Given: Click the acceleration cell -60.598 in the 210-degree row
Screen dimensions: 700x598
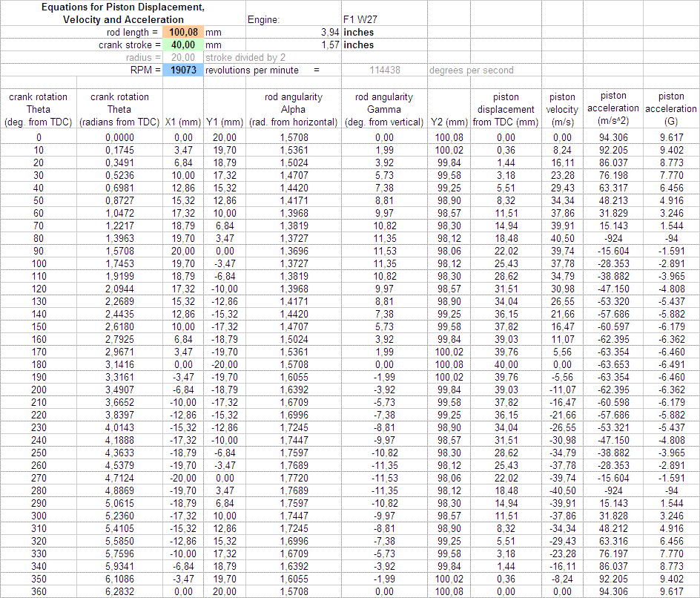Looking at the screenshot, I should click(x=613, y=402).
